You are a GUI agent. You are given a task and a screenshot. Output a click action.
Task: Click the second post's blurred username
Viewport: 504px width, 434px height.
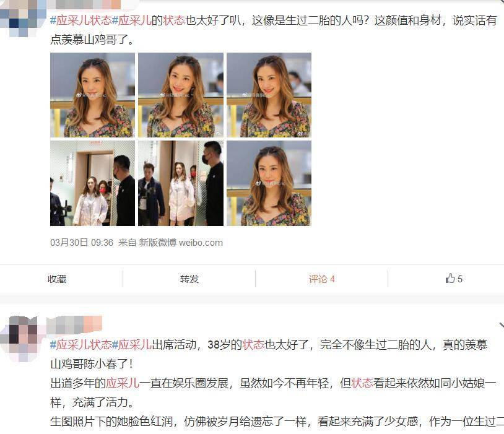pyautogui.click(x=74, y=324)
